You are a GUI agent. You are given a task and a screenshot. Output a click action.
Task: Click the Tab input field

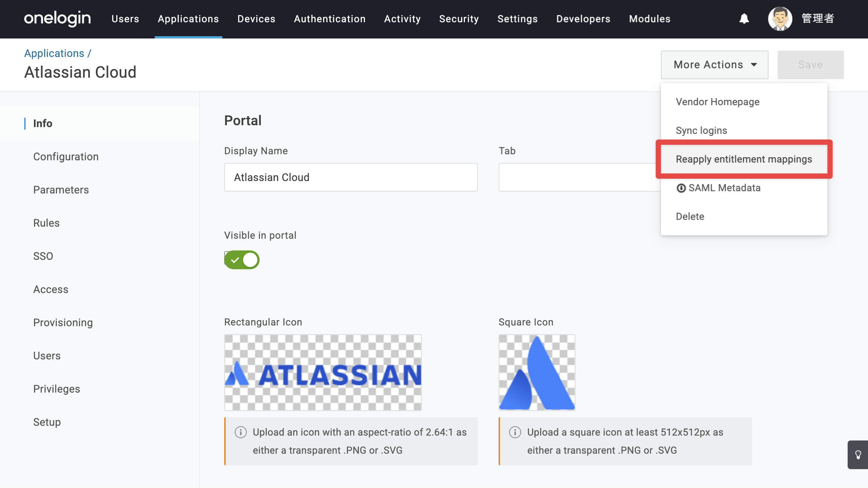coord(580,177)
